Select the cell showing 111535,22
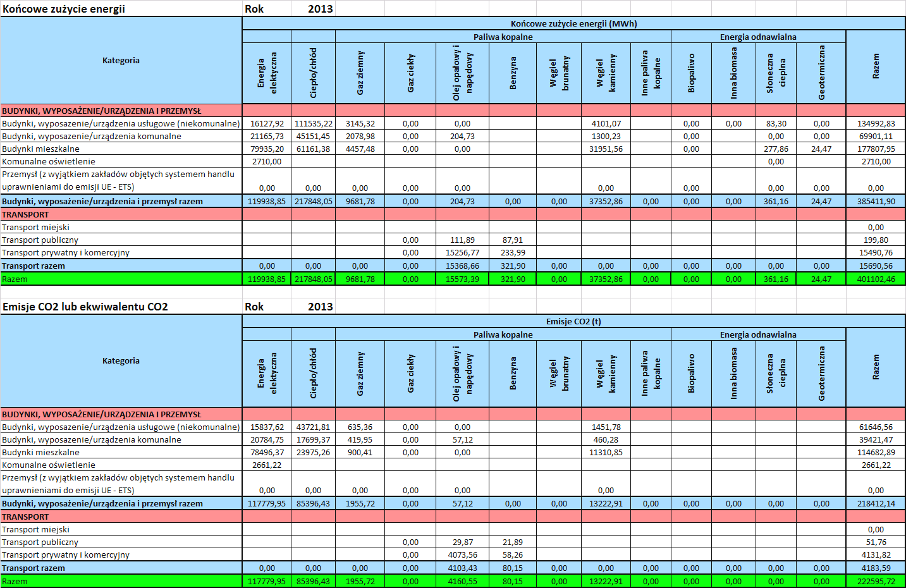906x588 pixels. (313, 123)
